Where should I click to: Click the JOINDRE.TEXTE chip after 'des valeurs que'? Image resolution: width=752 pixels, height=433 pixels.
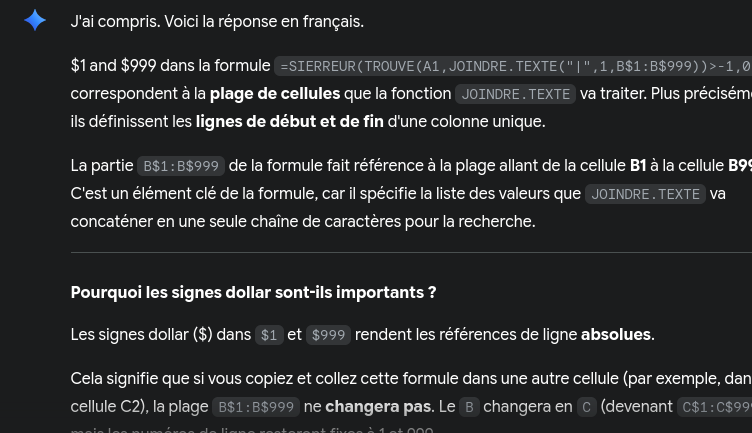point(645,194)
